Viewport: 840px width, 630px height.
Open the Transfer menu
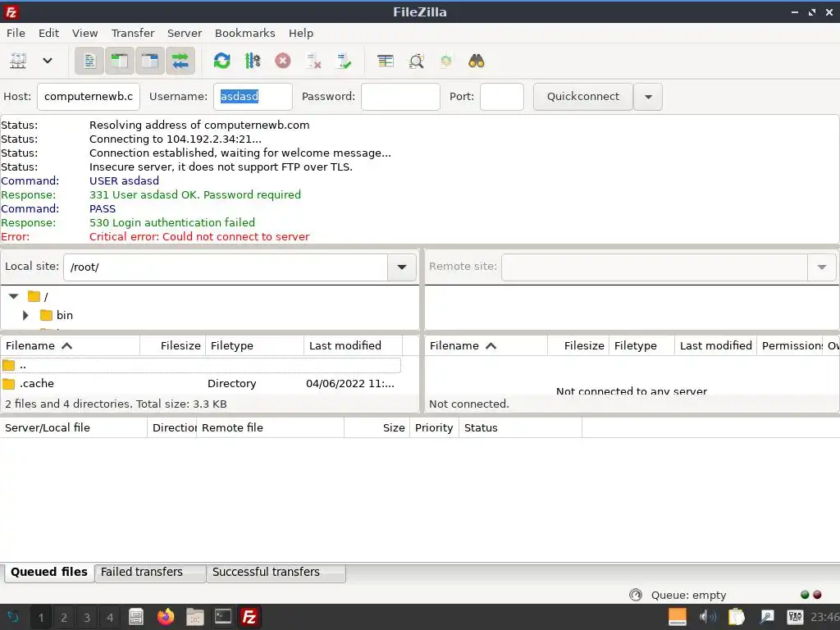[x=133, y=33]
